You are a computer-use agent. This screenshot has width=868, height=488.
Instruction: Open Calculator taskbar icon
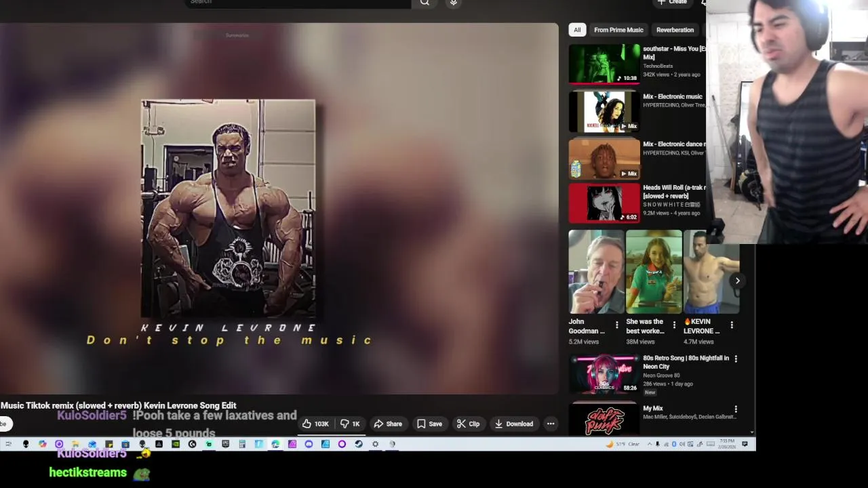(x=242, y=444)
